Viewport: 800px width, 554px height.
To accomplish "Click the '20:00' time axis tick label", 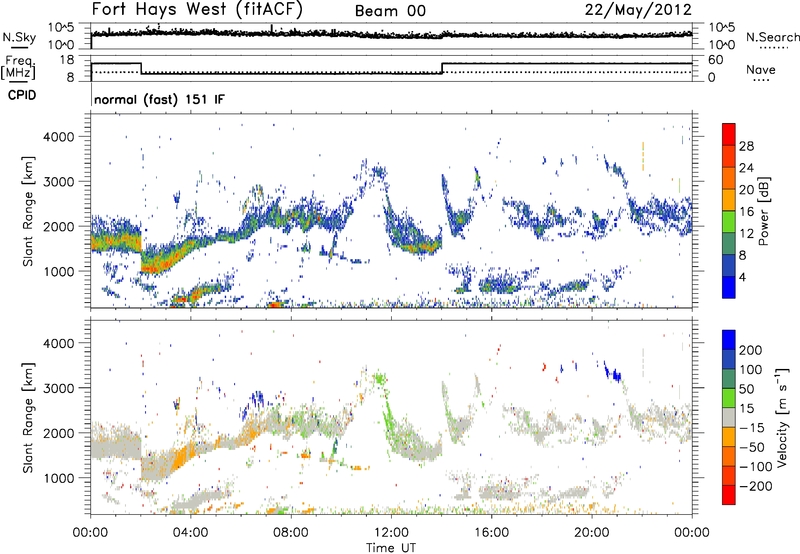I will [x=591, y=533].
